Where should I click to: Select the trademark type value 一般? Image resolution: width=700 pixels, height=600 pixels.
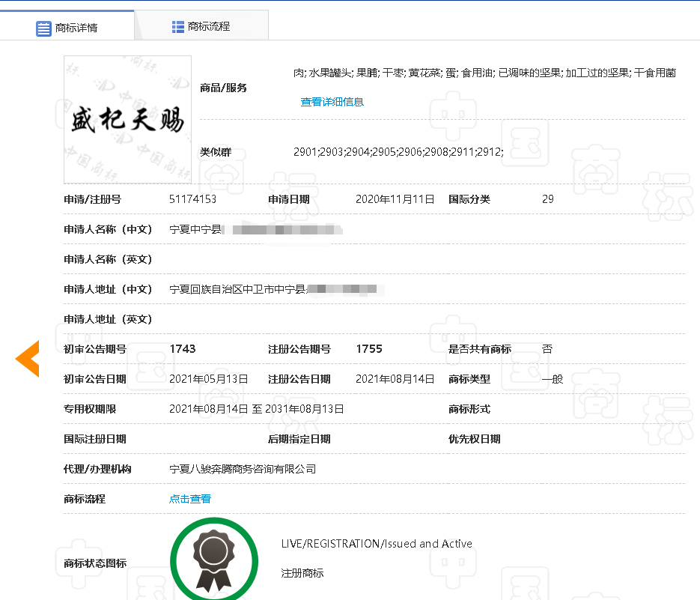coord(553,379)
